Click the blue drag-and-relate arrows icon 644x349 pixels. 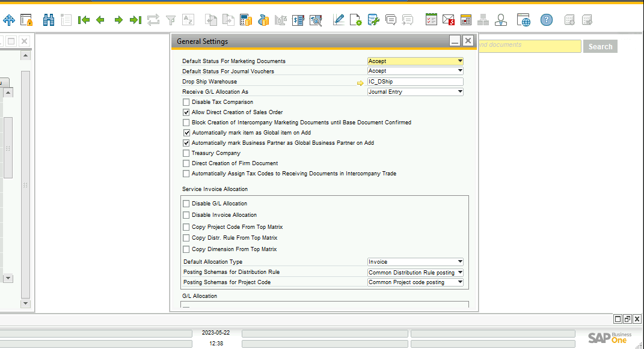point(8,20)
